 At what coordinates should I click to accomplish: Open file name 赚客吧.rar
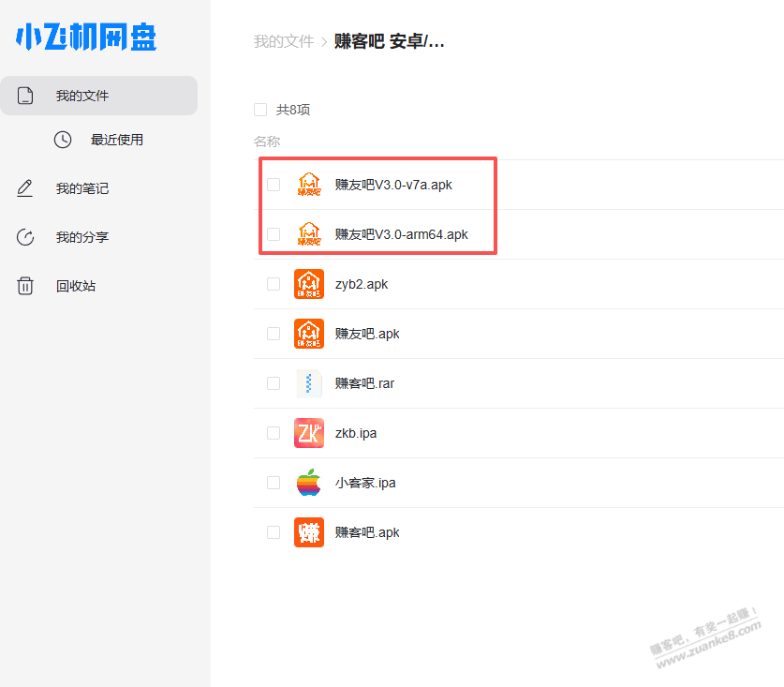tap(364, 383)
